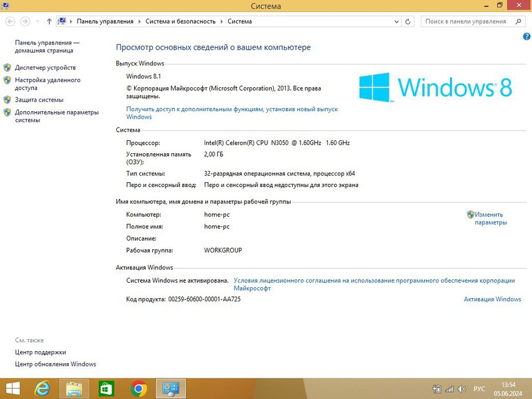Open the Windows Store taskbar icon

click(x=106, y=389)
